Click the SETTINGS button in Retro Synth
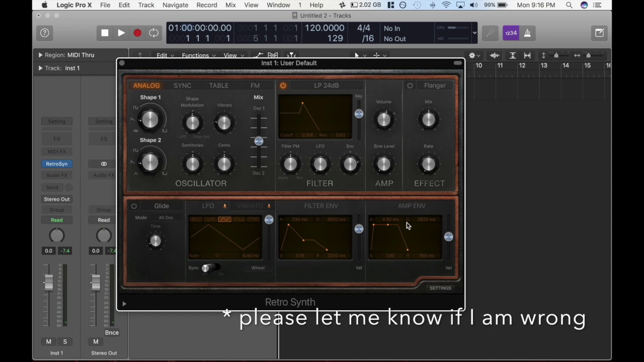 (440, 288)
